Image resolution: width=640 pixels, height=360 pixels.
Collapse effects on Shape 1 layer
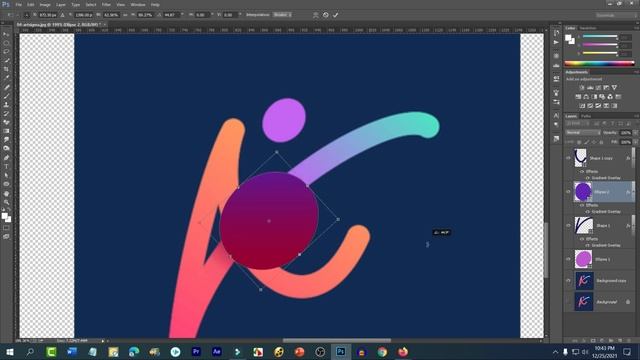tap(632, 225)
